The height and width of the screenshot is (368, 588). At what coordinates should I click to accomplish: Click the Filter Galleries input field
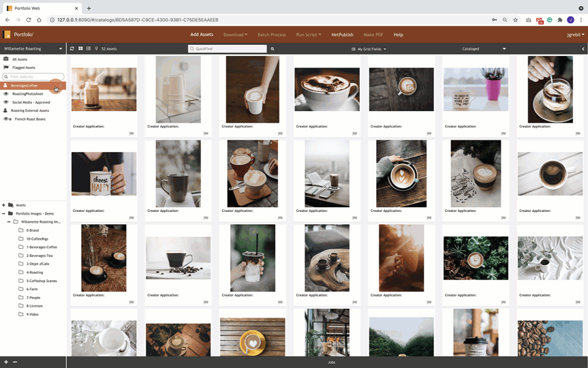tap(33, 76)
